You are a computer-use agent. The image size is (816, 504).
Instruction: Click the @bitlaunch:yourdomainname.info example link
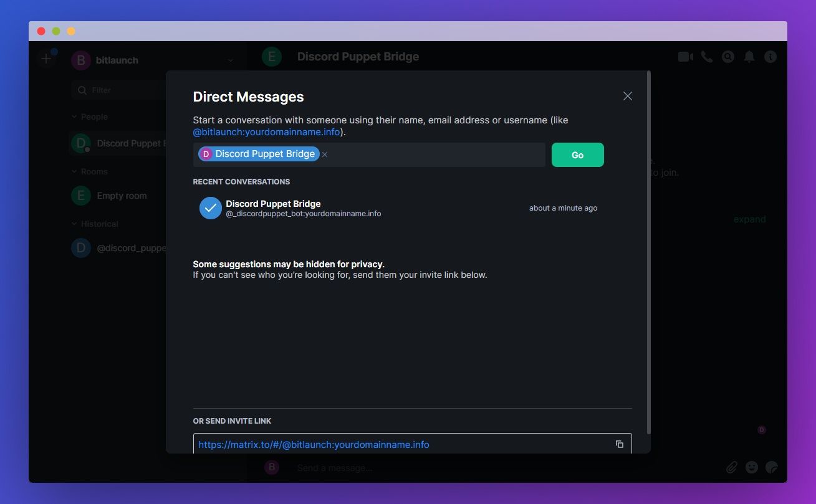tap(267, 132)
